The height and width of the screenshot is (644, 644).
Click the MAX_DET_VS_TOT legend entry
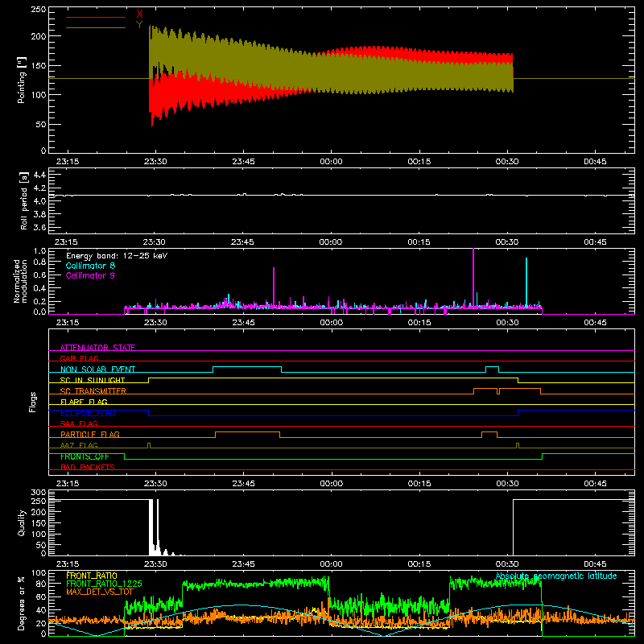[x=100, y=592]
